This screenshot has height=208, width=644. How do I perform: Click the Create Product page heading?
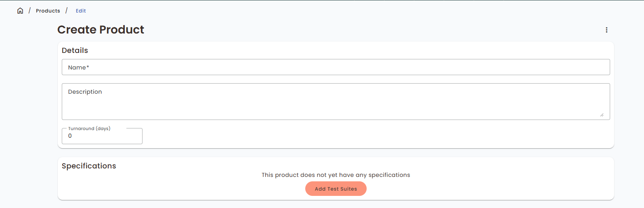pos(101,29)
